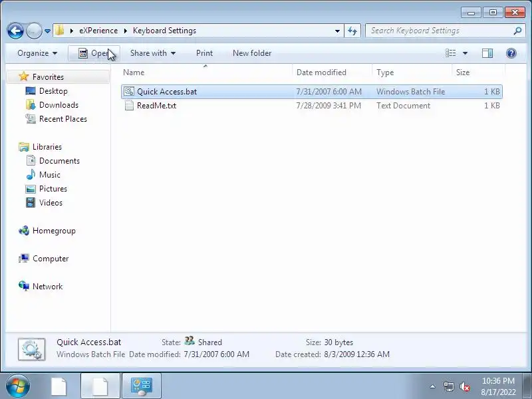Open the Documents library
The width and height of the screenshot is (532, 399).
[x=59, y=161]
